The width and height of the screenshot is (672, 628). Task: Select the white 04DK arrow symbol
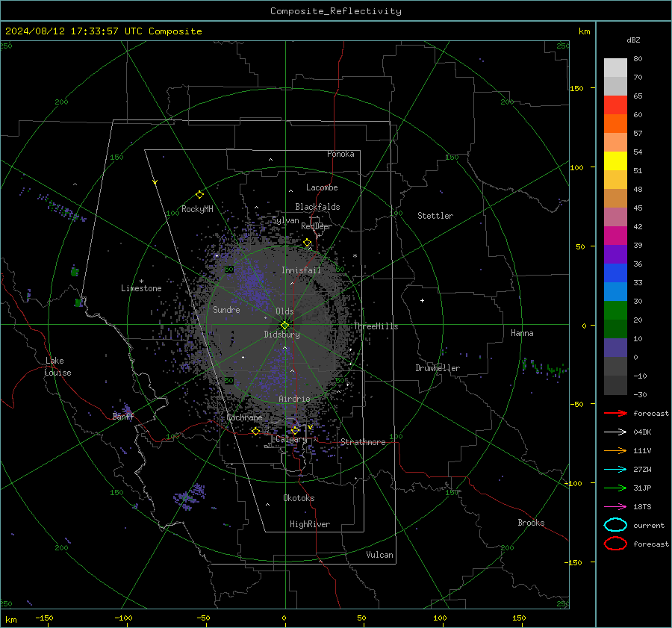pos(615,432)
